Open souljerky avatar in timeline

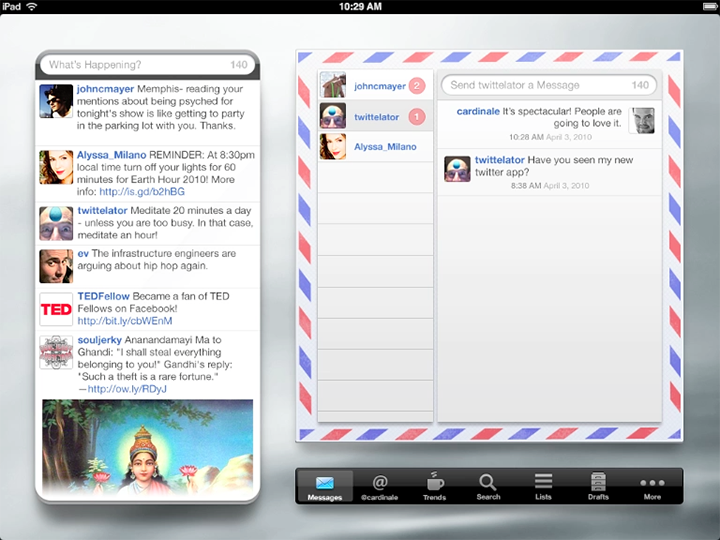(56, 353)
